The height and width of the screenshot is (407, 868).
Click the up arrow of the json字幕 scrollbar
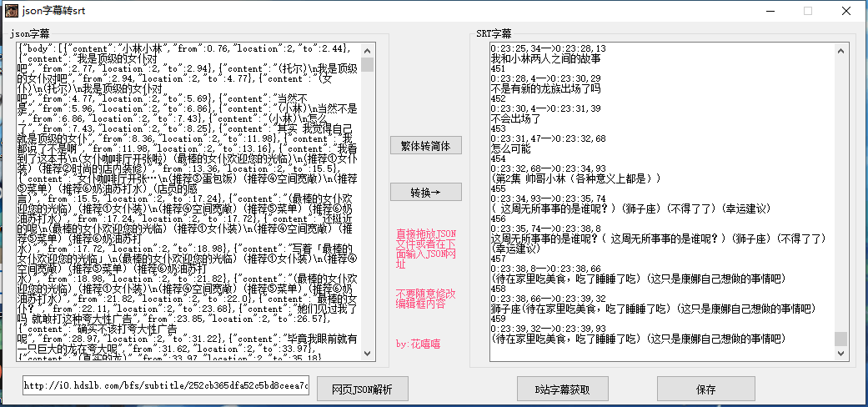click(368, 50)
